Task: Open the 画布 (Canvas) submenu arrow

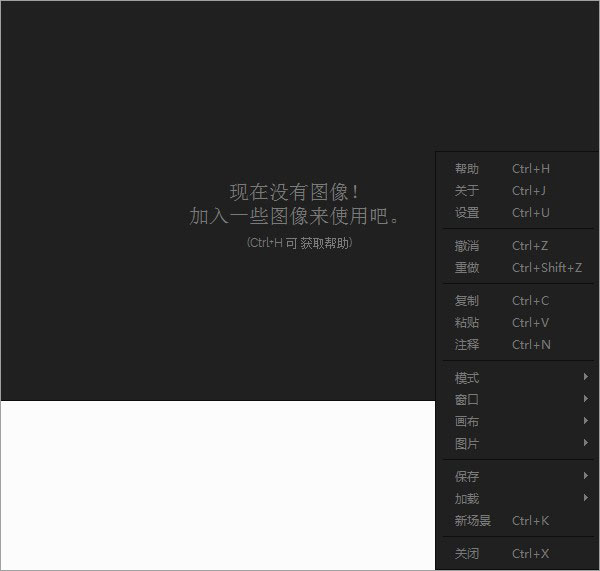Action: tap(585, 422)
